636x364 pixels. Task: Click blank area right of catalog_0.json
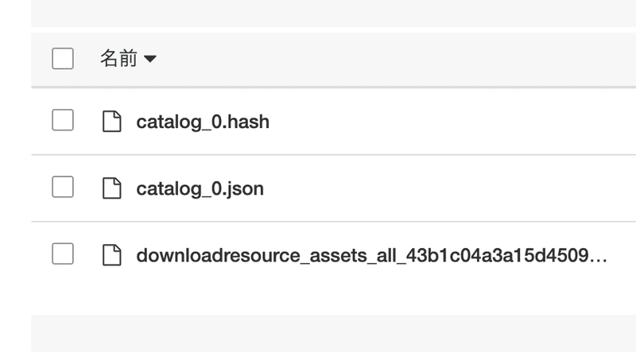tap(445, 188)
